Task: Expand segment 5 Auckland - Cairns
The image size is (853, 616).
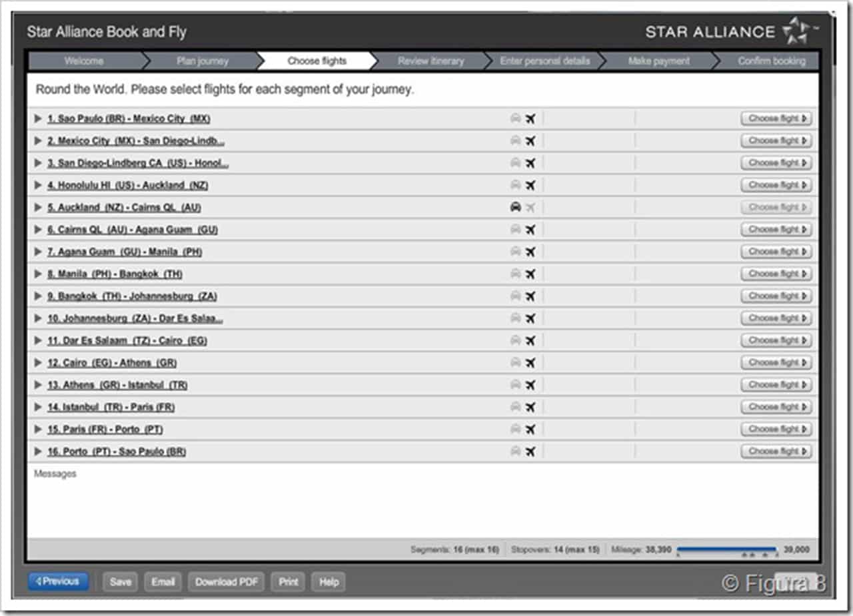Action: click(x=38, y=207)
